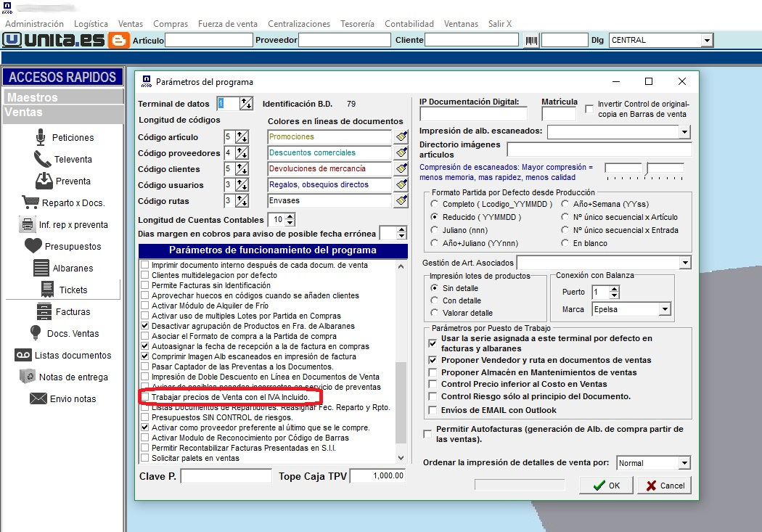762x532 pixels.
Task: Expand Gestión de Art. Asociados dropdown
Action: (x=685, y=263)
